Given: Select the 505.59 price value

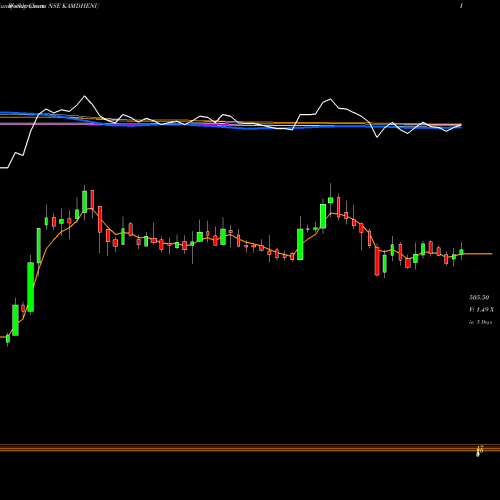Looking at the screenshot, I should [x=479, y=297].
